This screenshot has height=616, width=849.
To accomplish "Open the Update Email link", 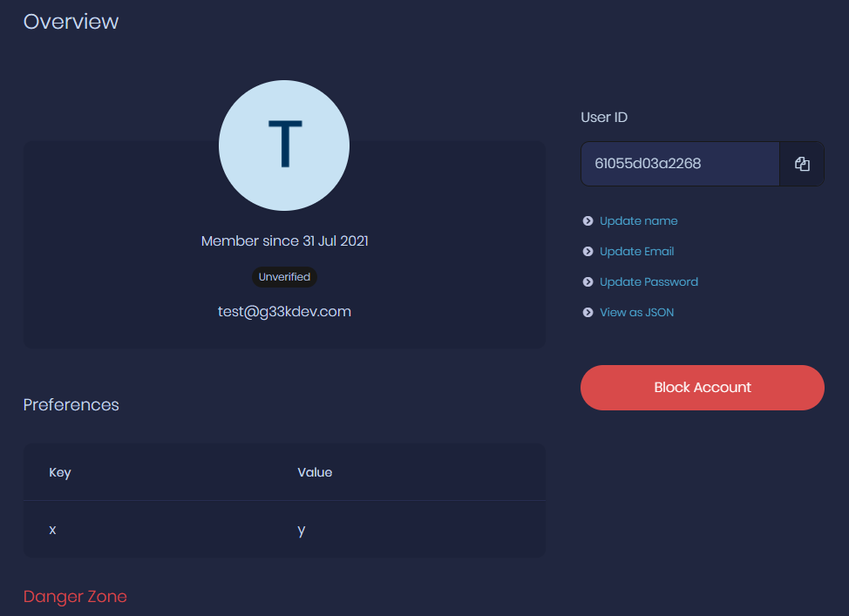I will [636, 251].
